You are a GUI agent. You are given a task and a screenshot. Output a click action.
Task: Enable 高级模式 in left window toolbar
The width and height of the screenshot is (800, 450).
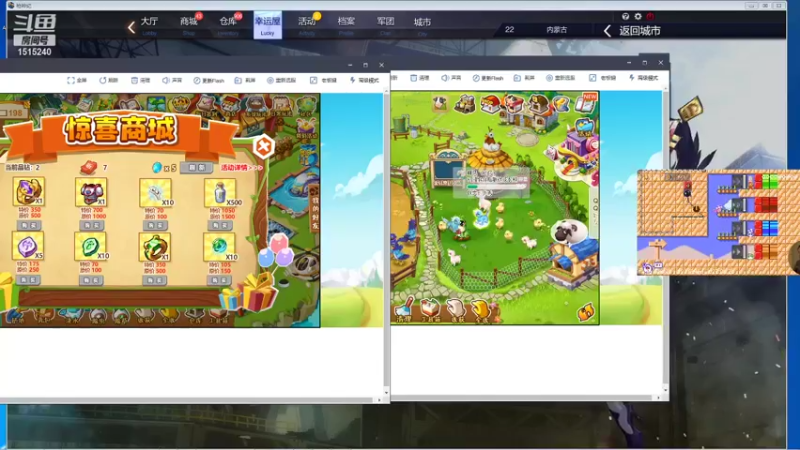click(364, 81)
